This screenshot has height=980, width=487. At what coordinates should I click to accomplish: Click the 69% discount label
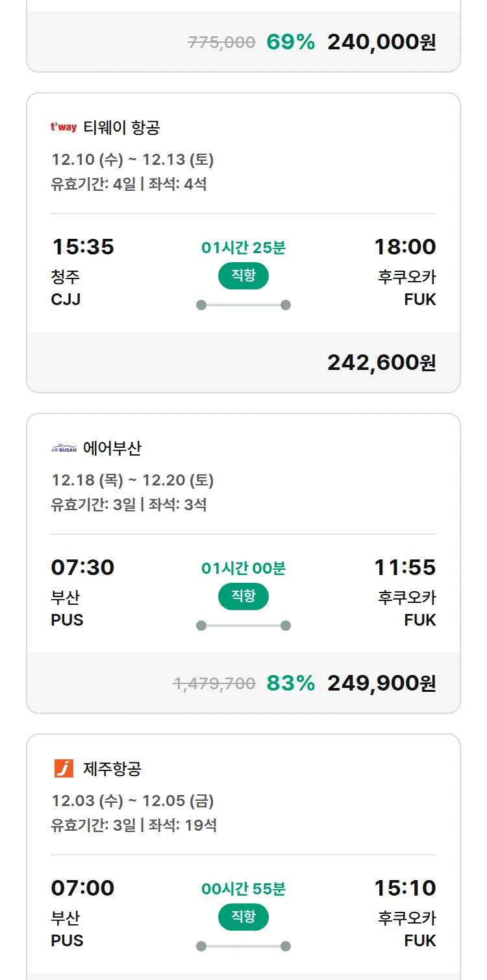pos(290,42)
